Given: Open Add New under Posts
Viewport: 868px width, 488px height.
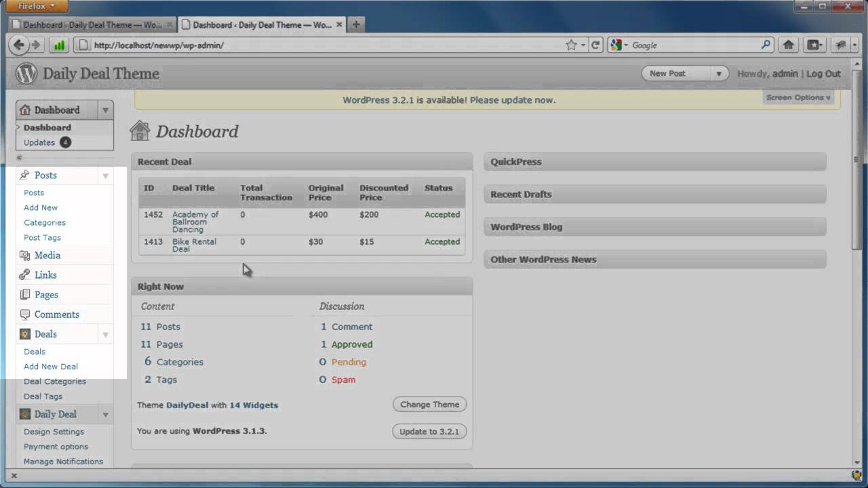Looking at the screenshot, I should [x=41, y=207].
